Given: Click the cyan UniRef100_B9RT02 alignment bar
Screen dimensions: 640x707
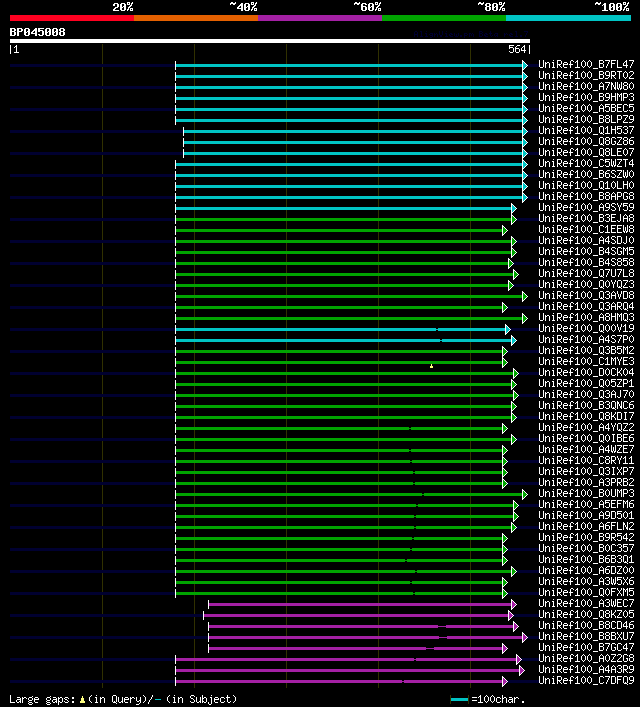Looking at the screenshot, I should pyautogui.click(x=349, y=77).
